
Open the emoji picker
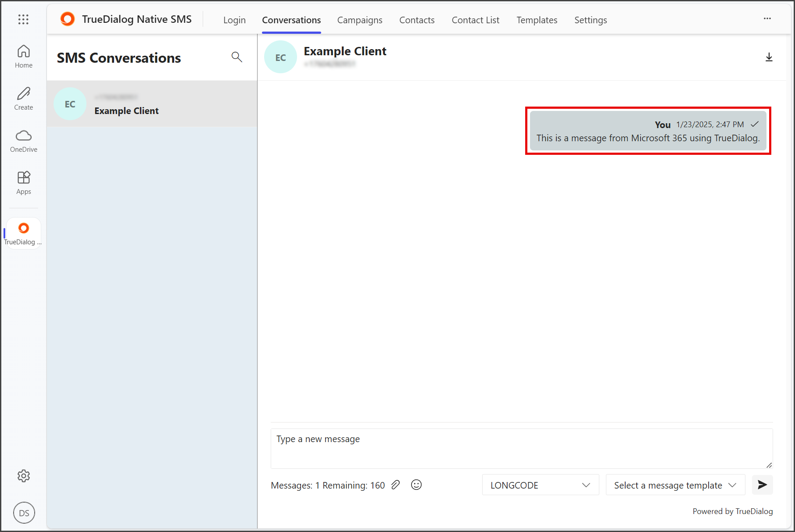click(x=416, y=485)
